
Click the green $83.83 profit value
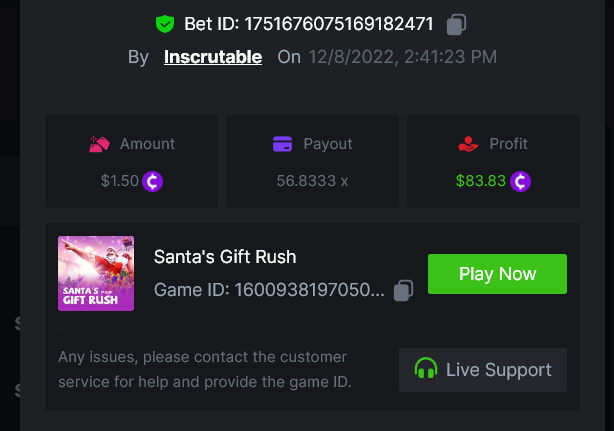tap(481, 182)
